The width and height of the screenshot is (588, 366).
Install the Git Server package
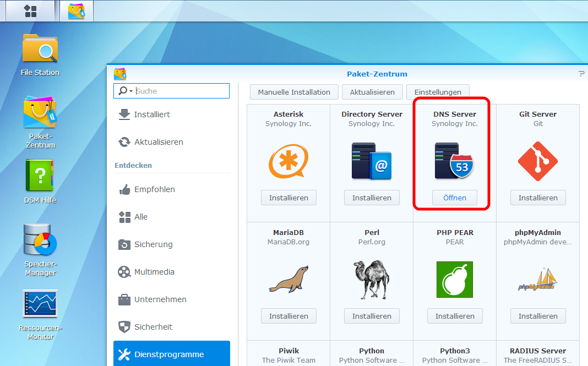pos(538,198)
